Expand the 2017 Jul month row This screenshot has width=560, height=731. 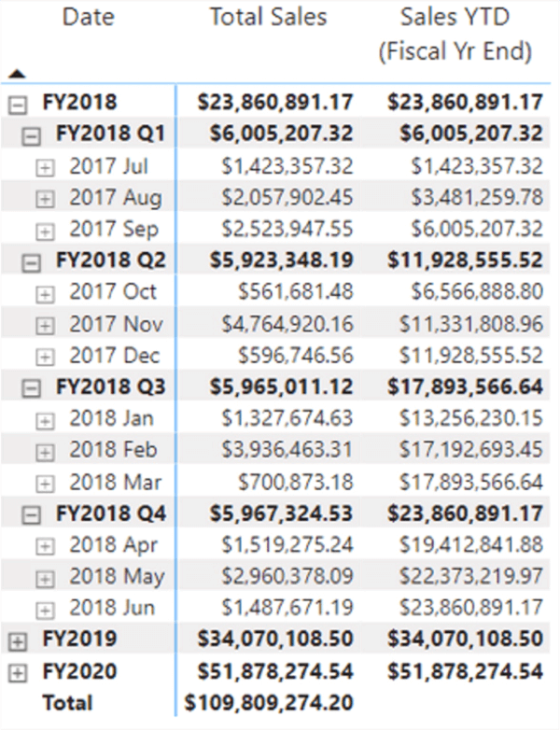pos(45,167)
